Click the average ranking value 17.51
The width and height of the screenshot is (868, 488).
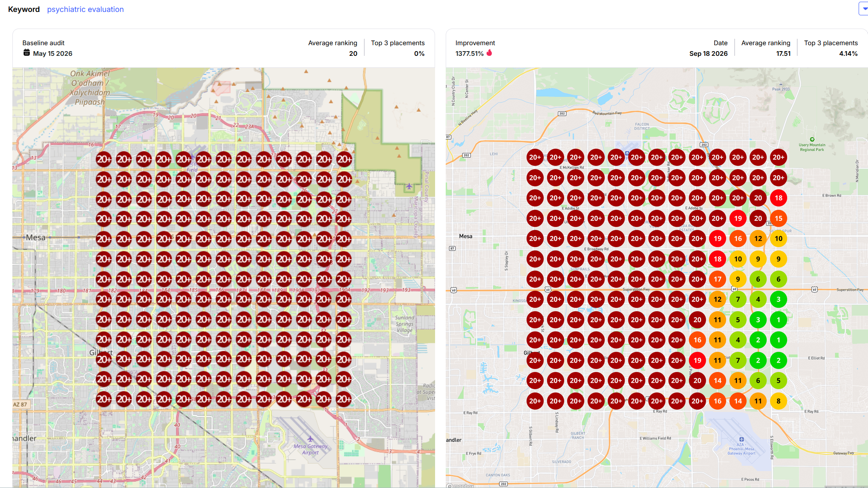pyautogui.click(x=783, y=54)
